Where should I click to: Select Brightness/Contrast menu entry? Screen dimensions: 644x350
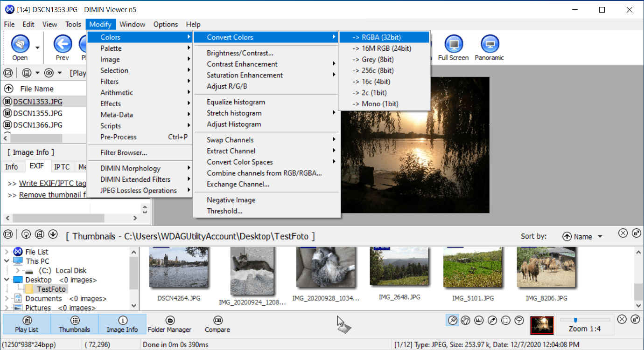[x=240, y=53]
